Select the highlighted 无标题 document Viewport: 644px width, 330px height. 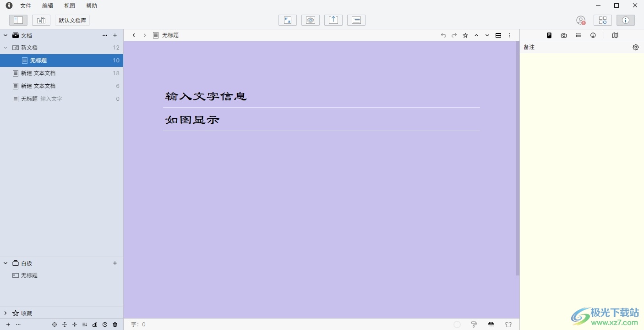coord(62,60)
